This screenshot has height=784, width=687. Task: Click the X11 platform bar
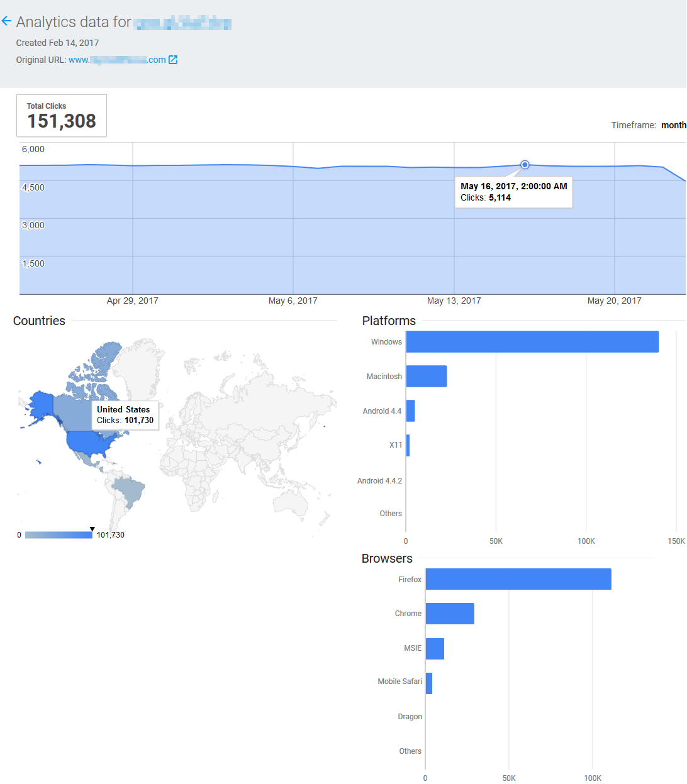tap(408, 445)
